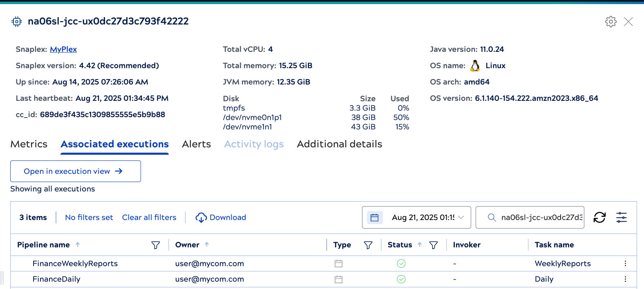Click the node chip icon beside title

17,22
